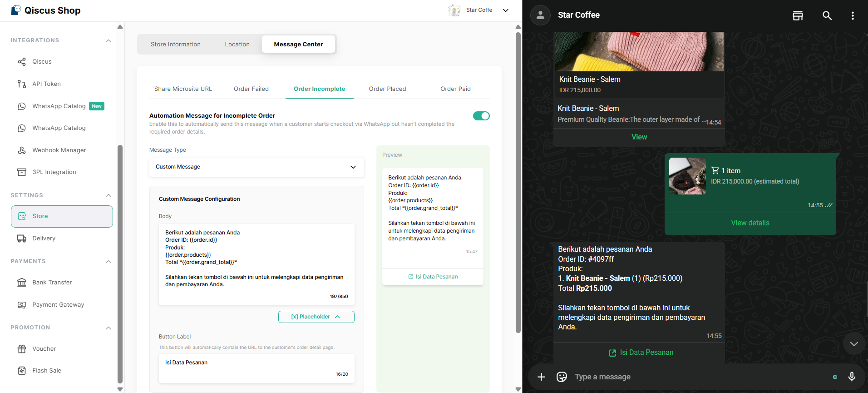Switch to the Store Information tab
868x393 pixels.
pos(176,45)
